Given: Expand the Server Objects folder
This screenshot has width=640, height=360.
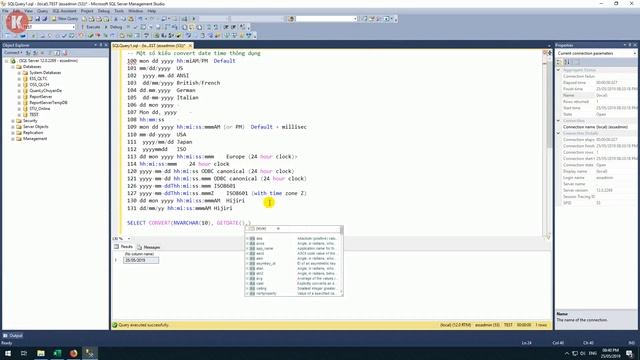Looking at the screenshot, I should [x=13, y=127].
